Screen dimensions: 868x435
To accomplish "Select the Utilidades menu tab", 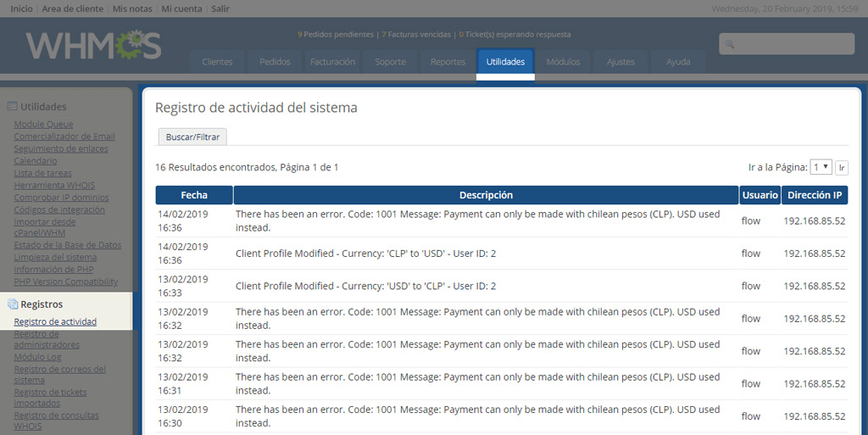I will 505,61.
